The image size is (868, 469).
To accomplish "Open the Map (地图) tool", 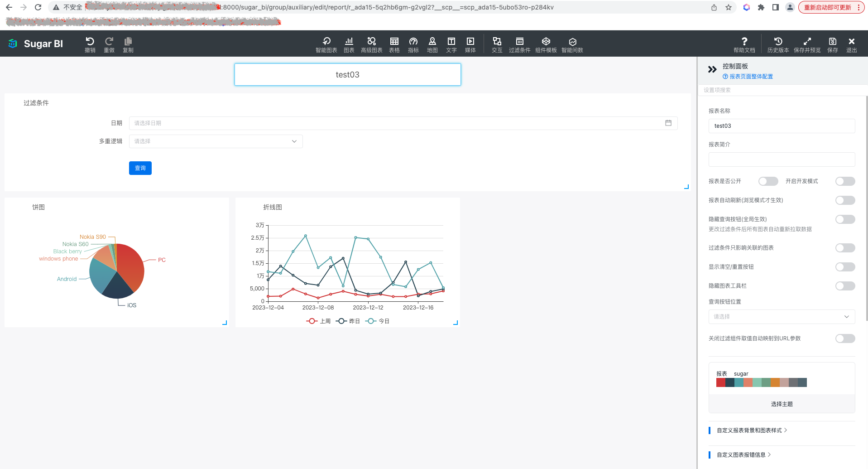I will [432, 44].
